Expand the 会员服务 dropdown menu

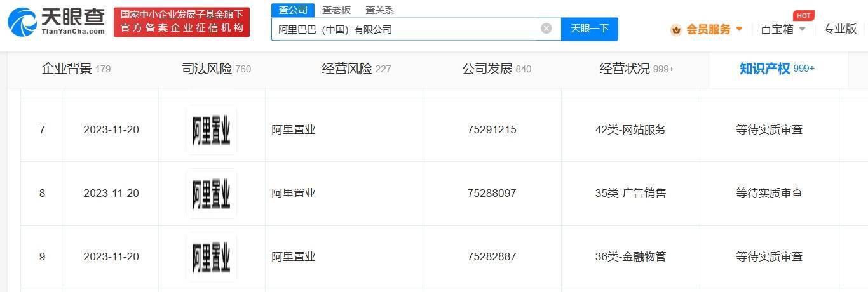click(739, 29)
